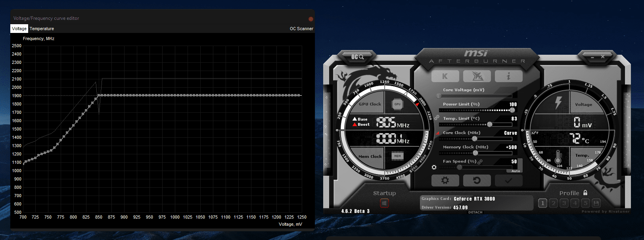Toggle the fan speed Auto button
This screenshot has height=240, width=644.
click(515, 171)
